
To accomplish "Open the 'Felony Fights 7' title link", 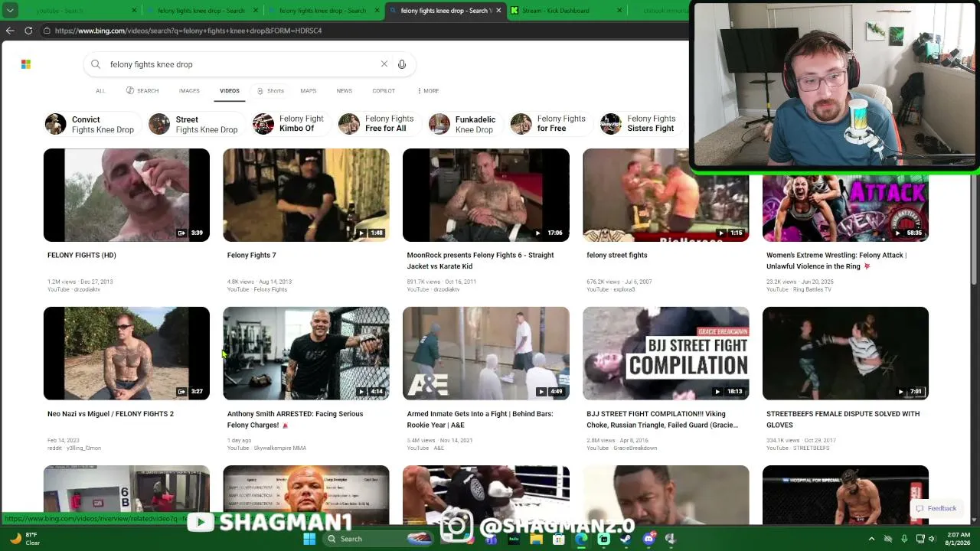I will point(251,255).
